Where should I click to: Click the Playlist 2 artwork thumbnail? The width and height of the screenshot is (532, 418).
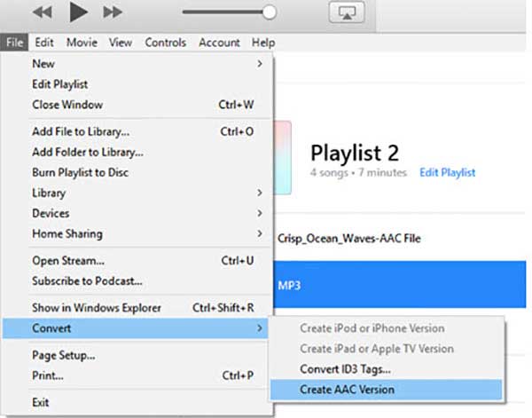[x=283, y=158]
